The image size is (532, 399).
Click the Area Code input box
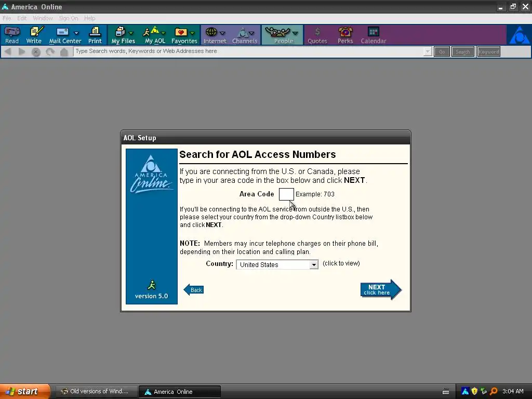click(x=286, y=194)
